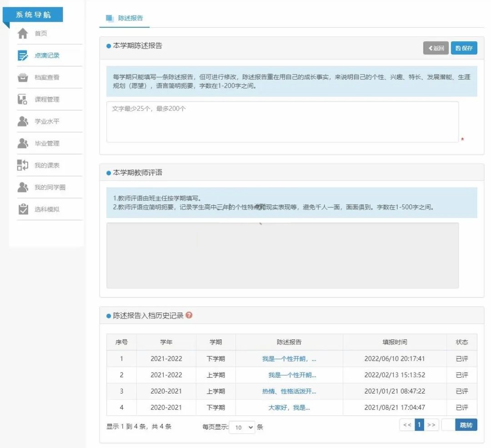
Task: Go to 学业水平
Action: click(47, 121)
